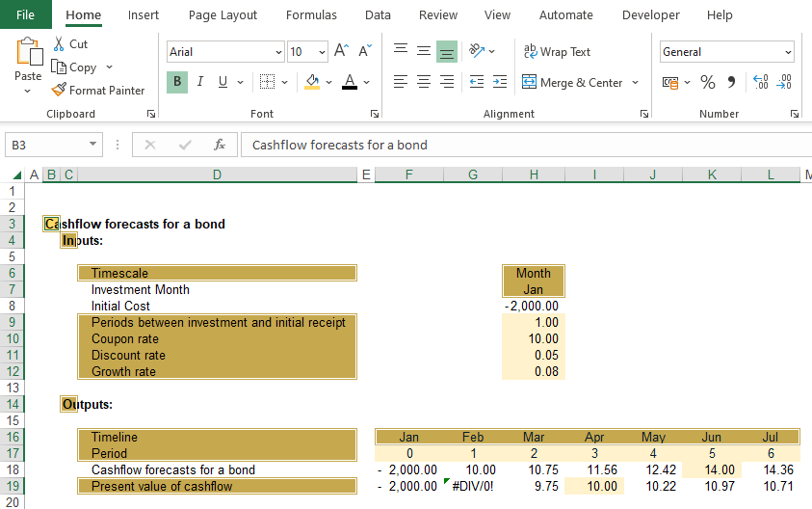The width and height of the screenshot is (812, 509).
Task: Click the Cut scissors icon
Action: coord(60,44)
